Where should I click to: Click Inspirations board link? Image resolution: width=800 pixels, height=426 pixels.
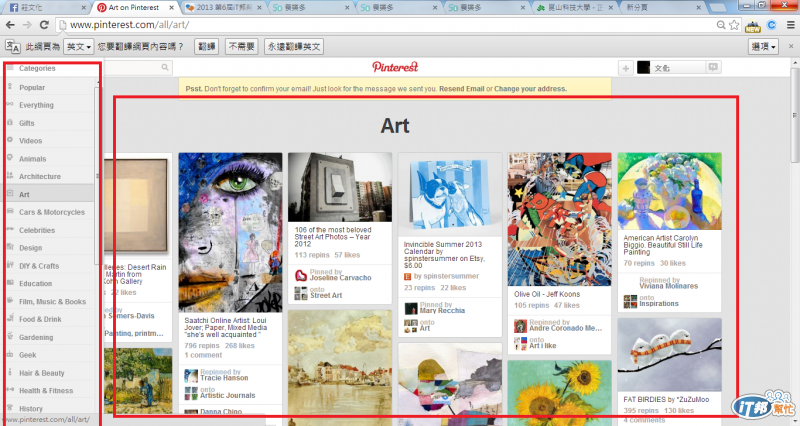click(x=659, y=304)
